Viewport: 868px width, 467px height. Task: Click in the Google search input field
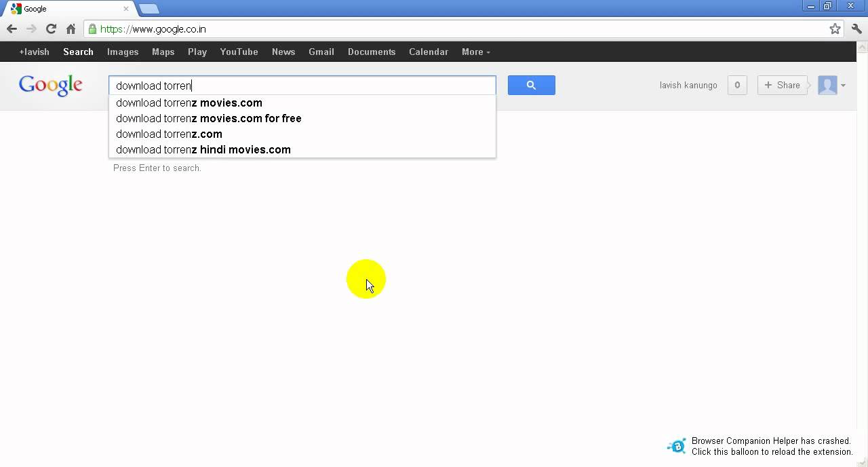tap(302, 86)
